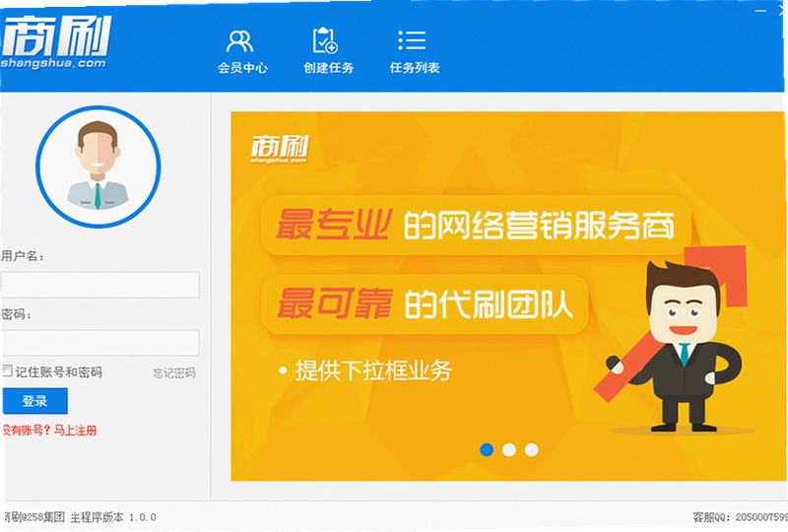Click the 会员中心 label text

[x=242, y=68]
